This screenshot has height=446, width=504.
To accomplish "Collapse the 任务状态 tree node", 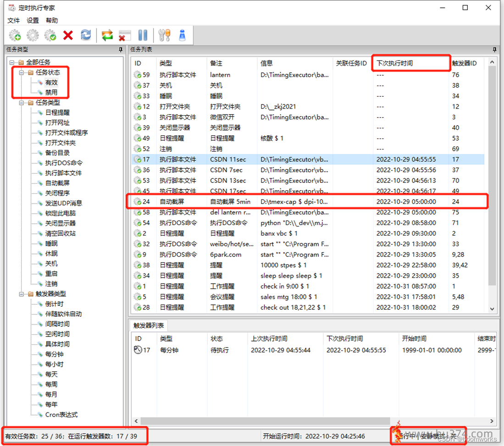I will pos(21,72).
